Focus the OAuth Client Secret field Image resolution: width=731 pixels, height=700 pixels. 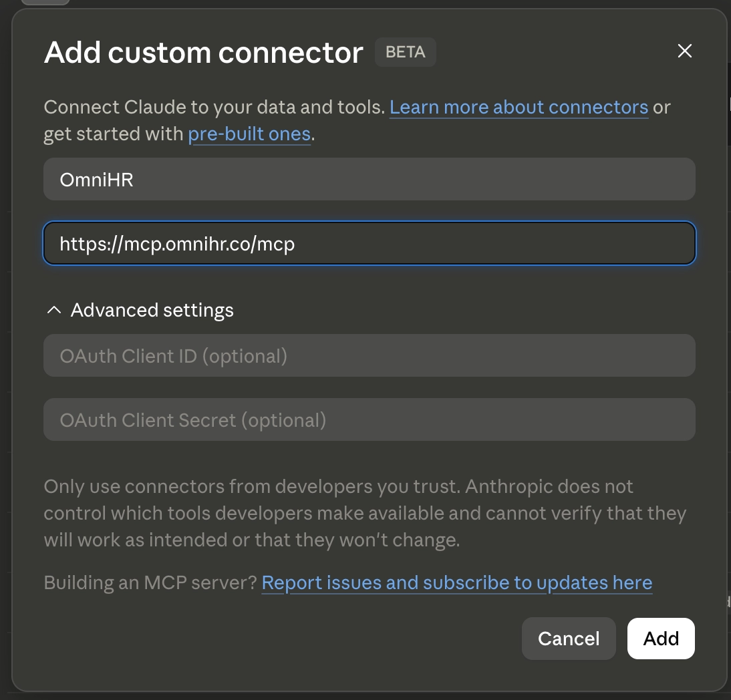pyautogui.click(x=370, y=419)
